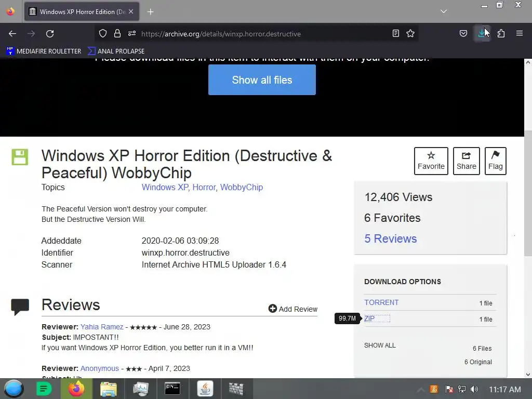Select the 6 Favorites text
This screenshot has height=399, width=532.
(392, 218)
